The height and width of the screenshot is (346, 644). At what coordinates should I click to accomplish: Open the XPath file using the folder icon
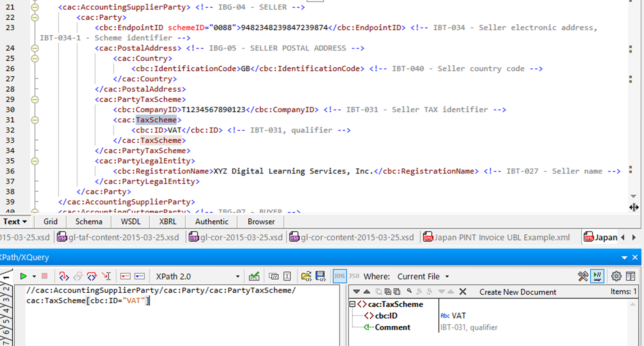coord(306,276)
